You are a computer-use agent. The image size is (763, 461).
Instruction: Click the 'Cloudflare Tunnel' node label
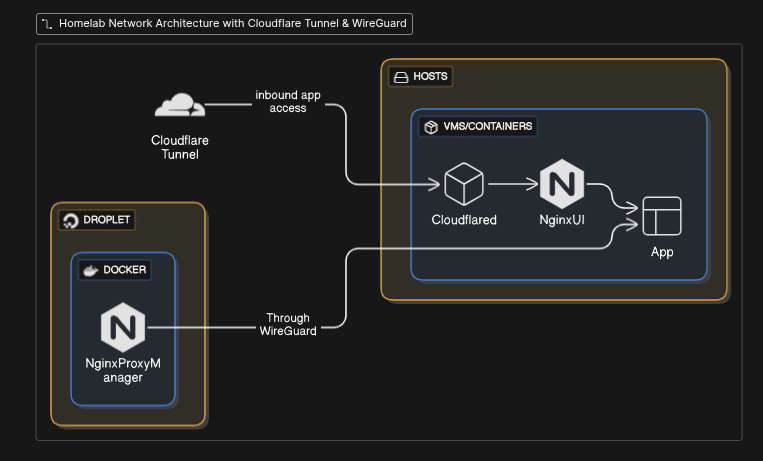pyautogui.click(x=180, y=148)
